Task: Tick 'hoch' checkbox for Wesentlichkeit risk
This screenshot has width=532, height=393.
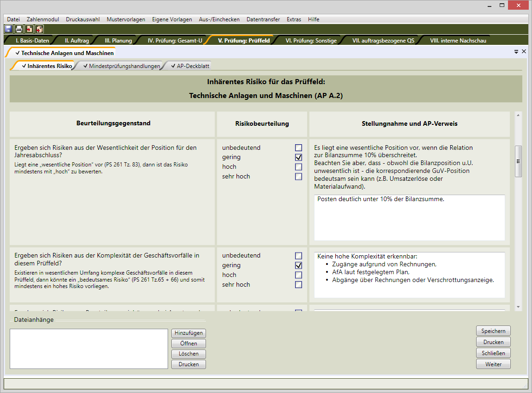Action: pyautogui.click(x=298, y=167)
